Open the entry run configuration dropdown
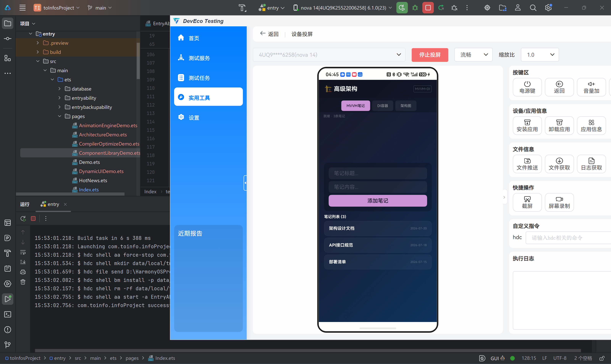The image size is (611, 364). 272,8
